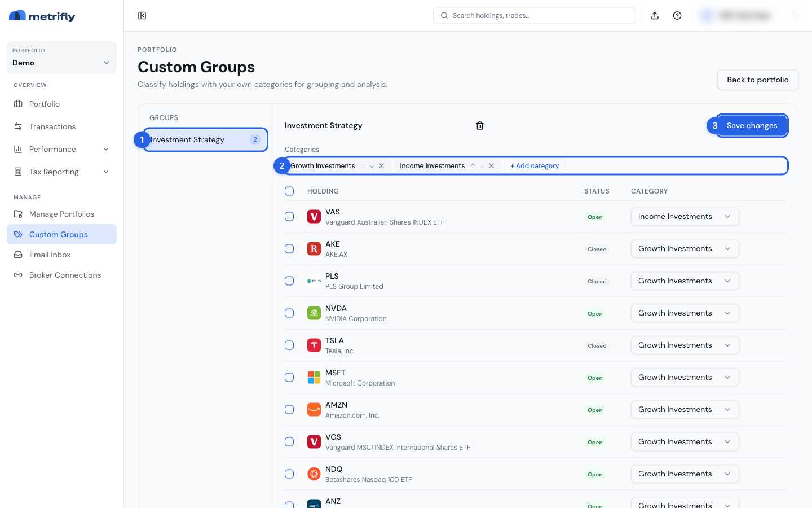Image resolution: width=812 pixels, height=508 pixels.
Task: Open category dropdown for AMZN
Action: click(x=685, y=410)
